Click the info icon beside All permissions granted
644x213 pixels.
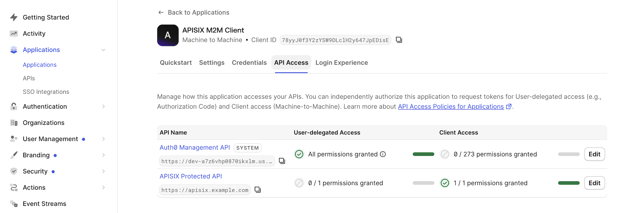click(x=383, y=154)
